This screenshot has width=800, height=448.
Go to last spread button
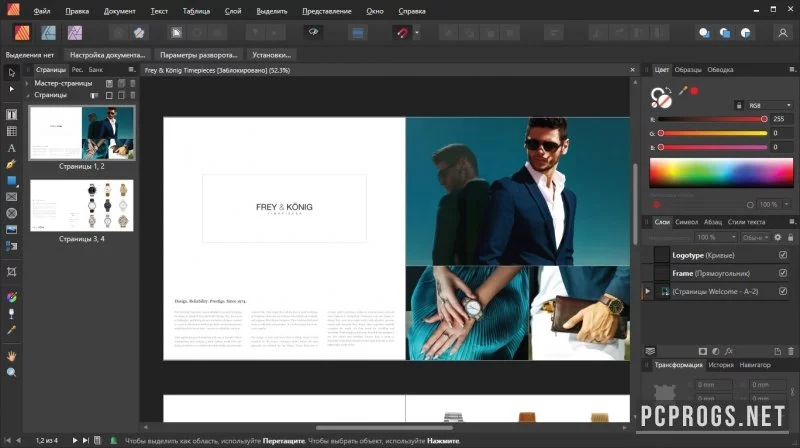tap(85, 440)
